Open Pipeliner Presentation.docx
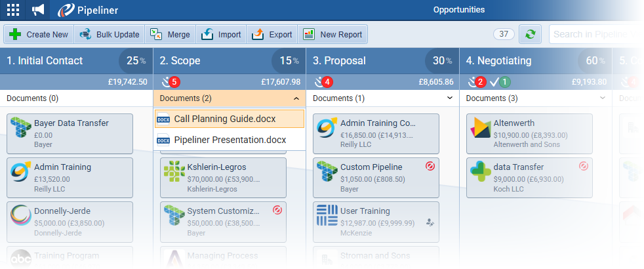This screenshot has height=269, width=644. point(230,140)
